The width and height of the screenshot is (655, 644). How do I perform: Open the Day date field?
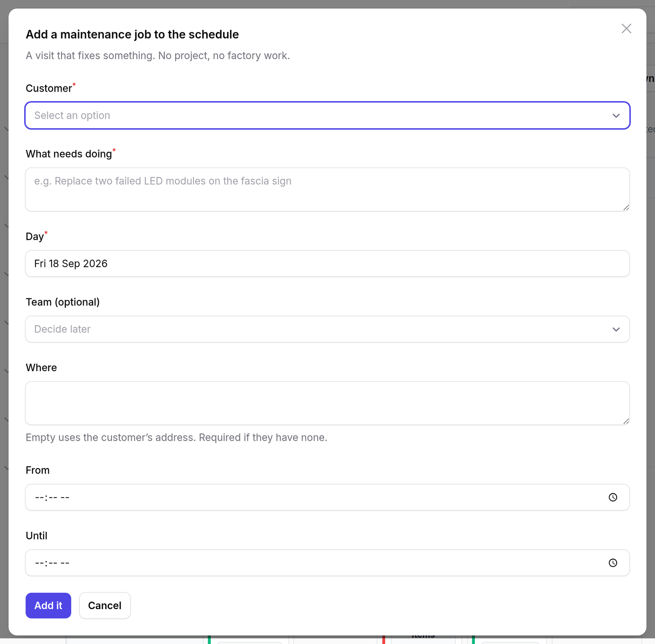(x=327, y=263)
